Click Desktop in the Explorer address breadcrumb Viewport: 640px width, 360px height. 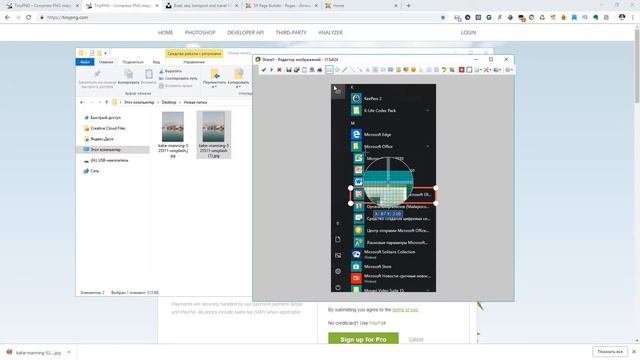click(x=169, y=102)
